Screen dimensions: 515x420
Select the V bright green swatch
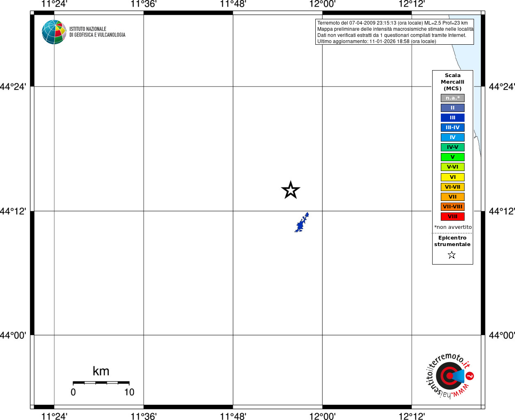pos(453,157)
